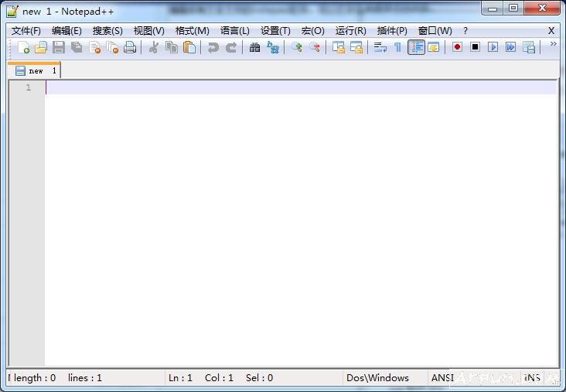Redo the last action

point(231,47)
